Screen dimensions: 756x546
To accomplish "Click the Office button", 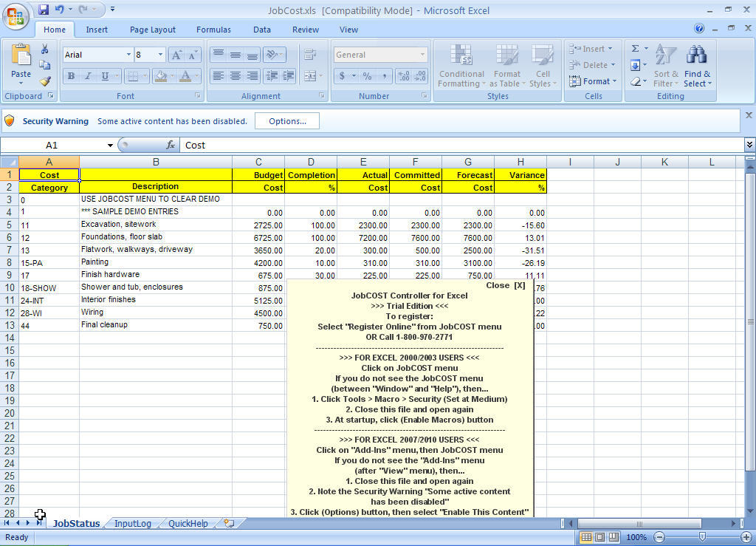I will coord(16,16).
